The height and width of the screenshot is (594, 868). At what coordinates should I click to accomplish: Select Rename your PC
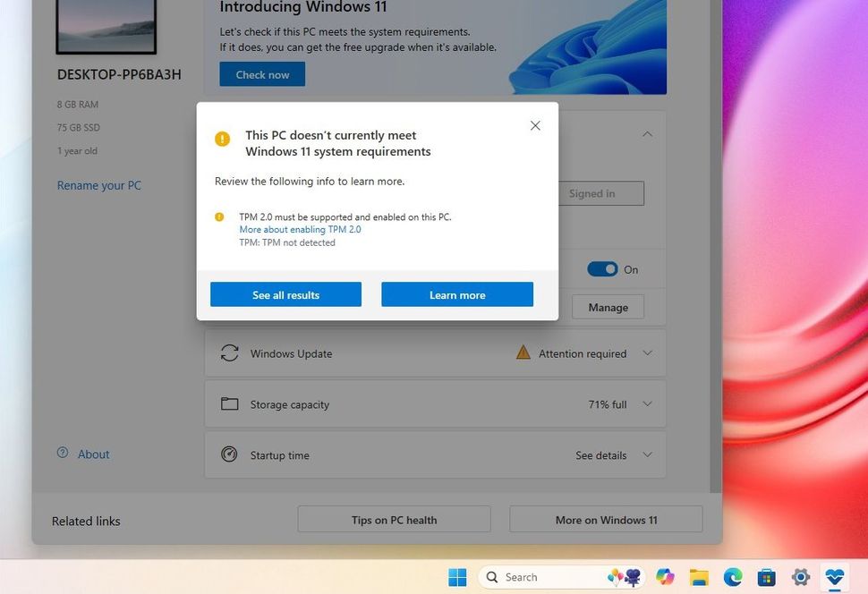pos(98,185)
